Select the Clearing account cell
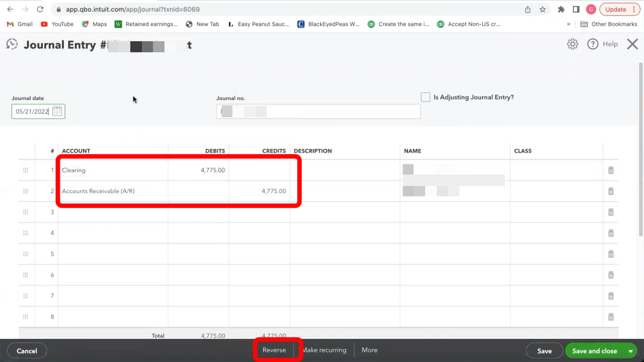This screenshot has height=362, width=644. point(113,170)
